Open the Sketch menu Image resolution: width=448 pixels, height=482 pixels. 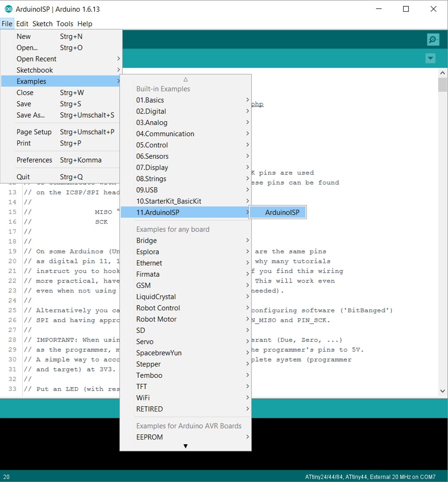[42, 24]
